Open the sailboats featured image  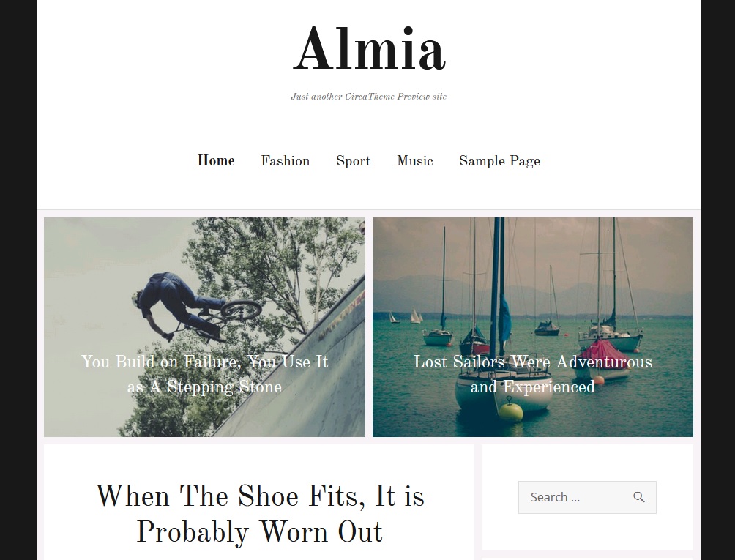click(x=533, y=326)
